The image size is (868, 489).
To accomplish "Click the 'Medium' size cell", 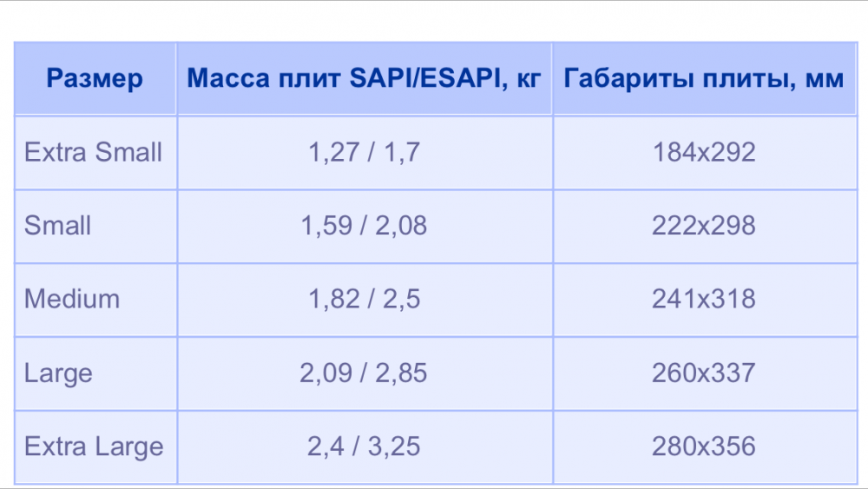I will [x=72, y=300].
